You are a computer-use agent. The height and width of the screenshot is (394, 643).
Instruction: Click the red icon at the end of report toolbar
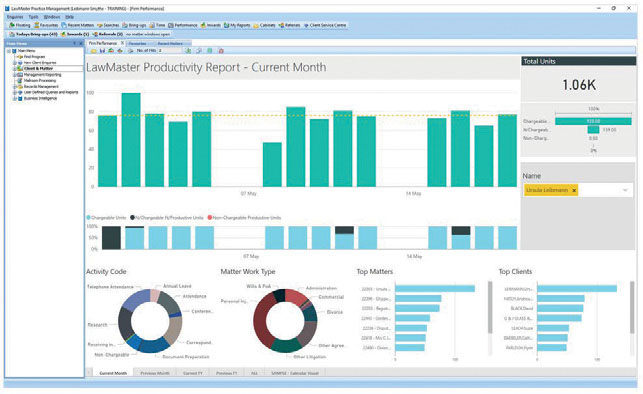tap(221, 51)
